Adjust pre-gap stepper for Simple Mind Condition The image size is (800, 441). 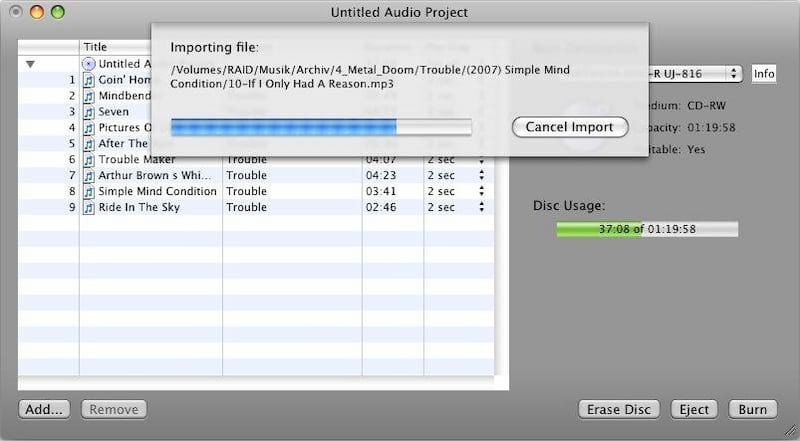[x=481, y=192]
